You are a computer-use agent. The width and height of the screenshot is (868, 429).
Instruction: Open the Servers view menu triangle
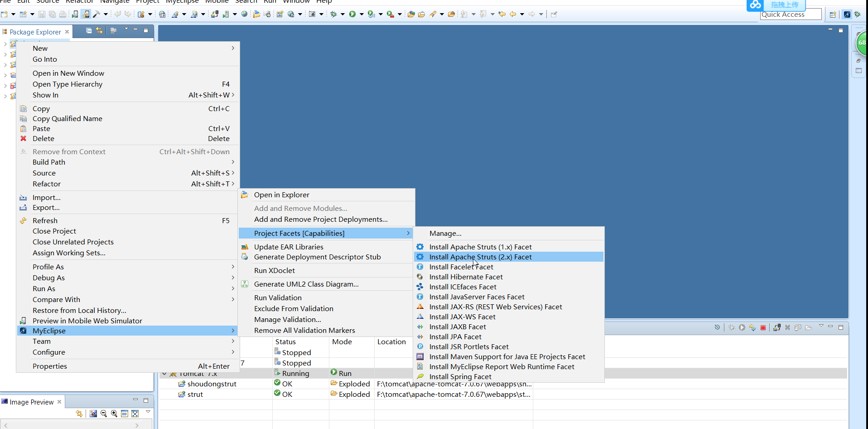click(821, 326)
